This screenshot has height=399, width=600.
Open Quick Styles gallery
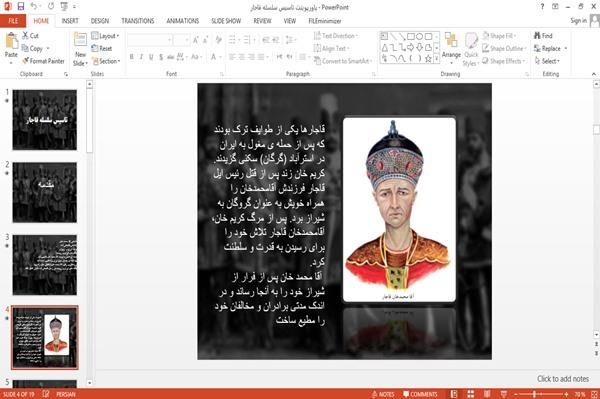pos(471,50)
